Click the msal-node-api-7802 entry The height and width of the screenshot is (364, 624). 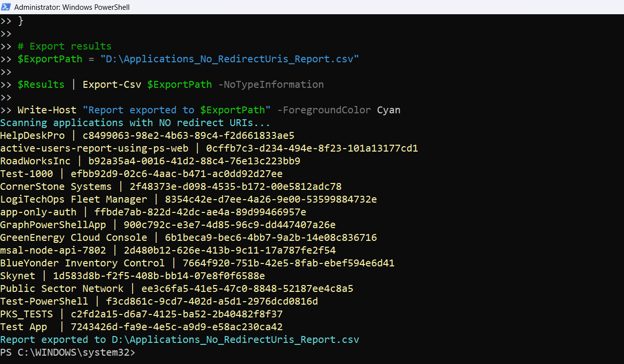pyautogui.click(x=53, y=250)
